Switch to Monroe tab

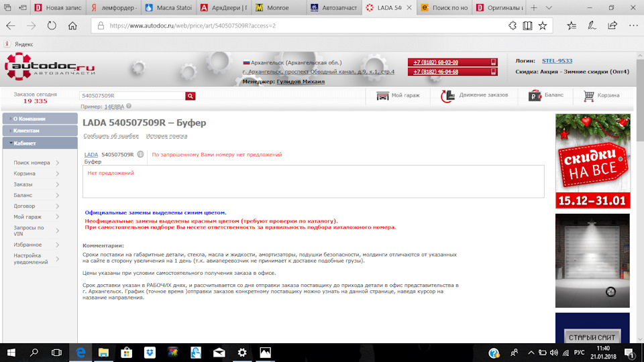click(278, 8)
